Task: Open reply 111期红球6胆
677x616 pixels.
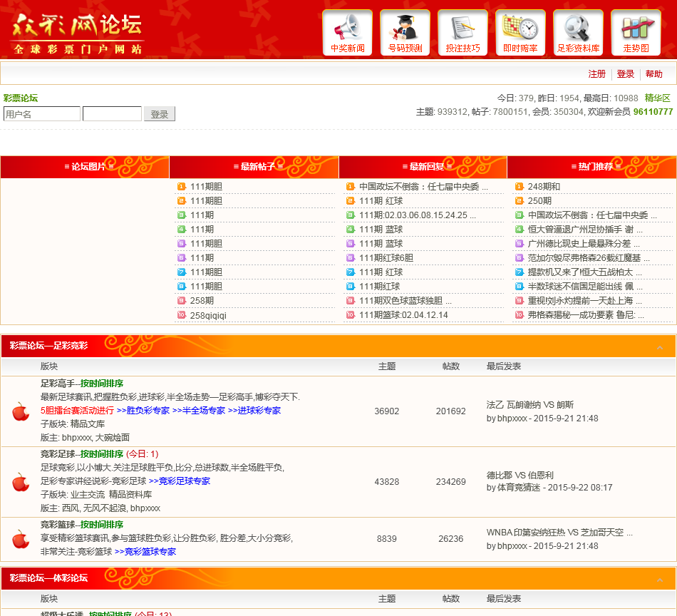Action: [386, 258]
